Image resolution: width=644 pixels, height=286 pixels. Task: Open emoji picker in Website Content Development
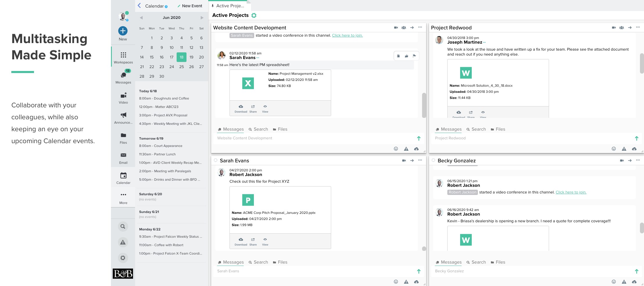[396, 149]
